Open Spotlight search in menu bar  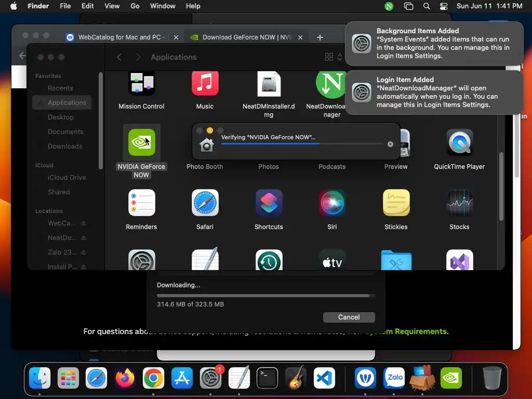tap(427, 6)
